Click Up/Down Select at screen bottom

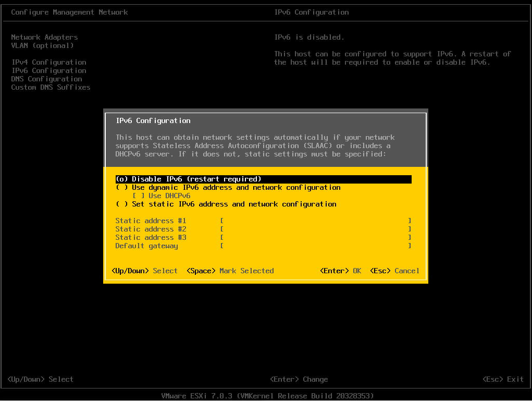(x=40, y=379)
